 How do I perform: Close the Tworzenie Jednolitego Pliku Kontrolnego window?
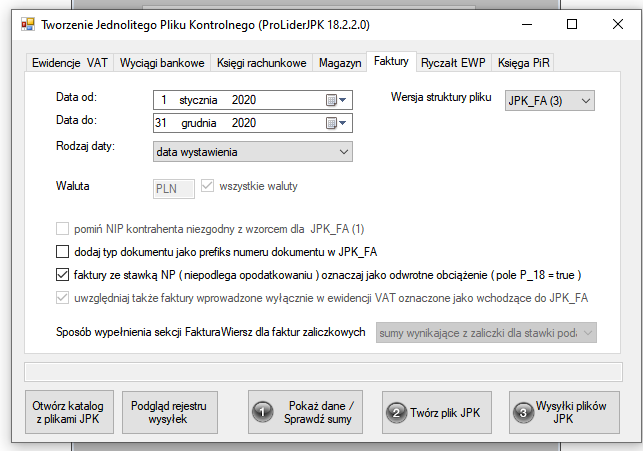point(618,25)
